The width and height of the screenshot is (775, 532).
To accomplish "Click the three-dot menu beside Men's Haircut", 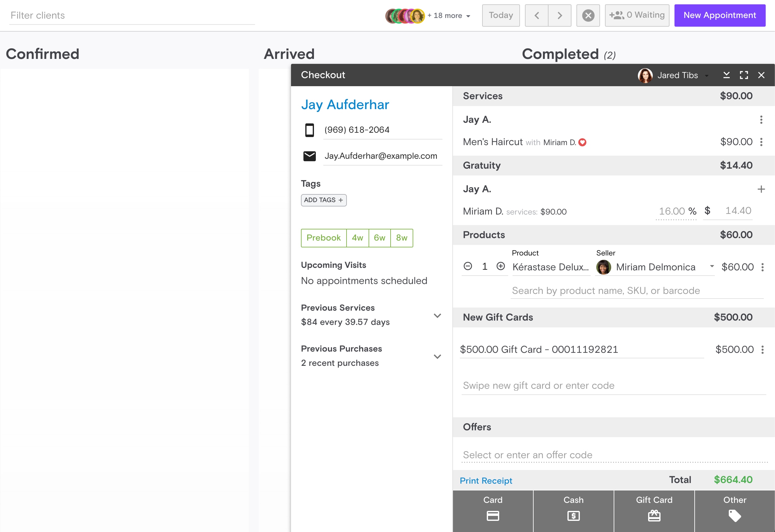I will [x=761, y=142].
